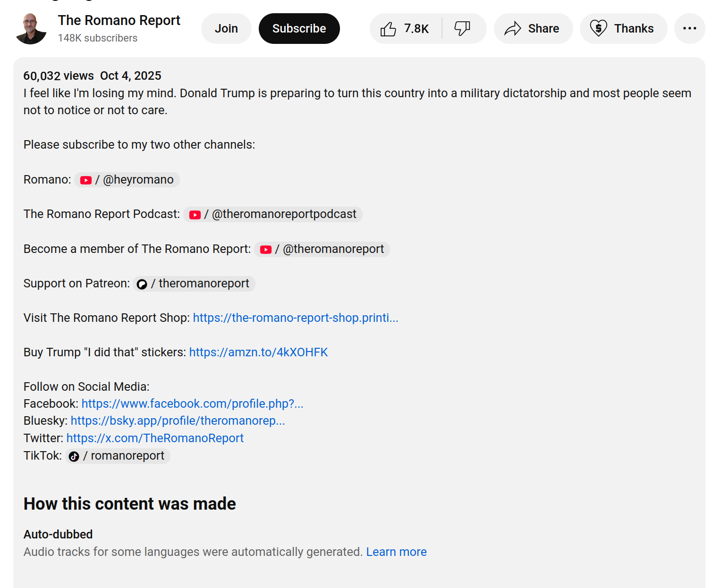Open the amzn.to stickers link
Screen dimensions: 713x588
click(x=258, y=353)
